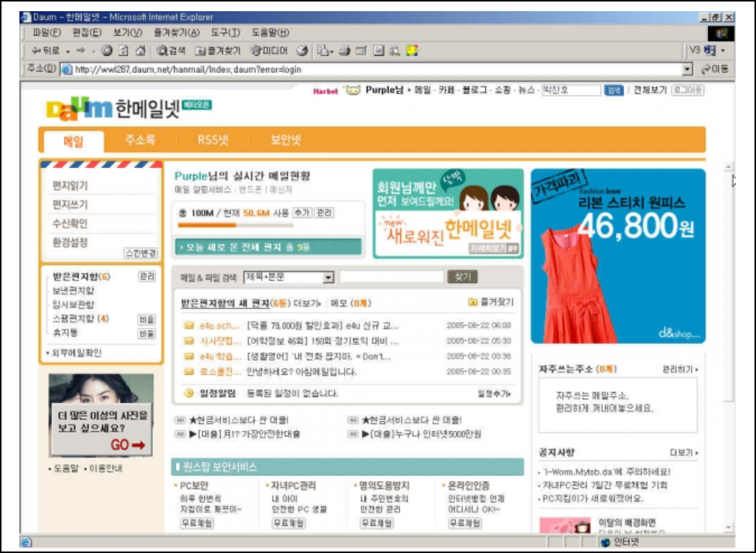This screenshot has width=756, height=553.
Task: Open the Forward button history dropdown arrow
Action: (x=93, y=51)
